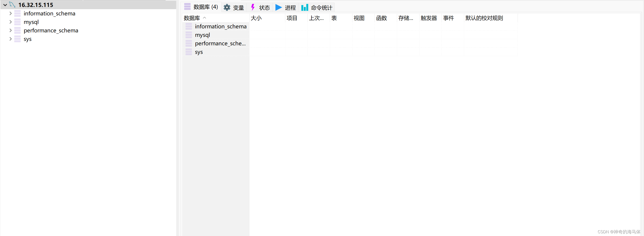Switch to the 进程 tab

286,8
